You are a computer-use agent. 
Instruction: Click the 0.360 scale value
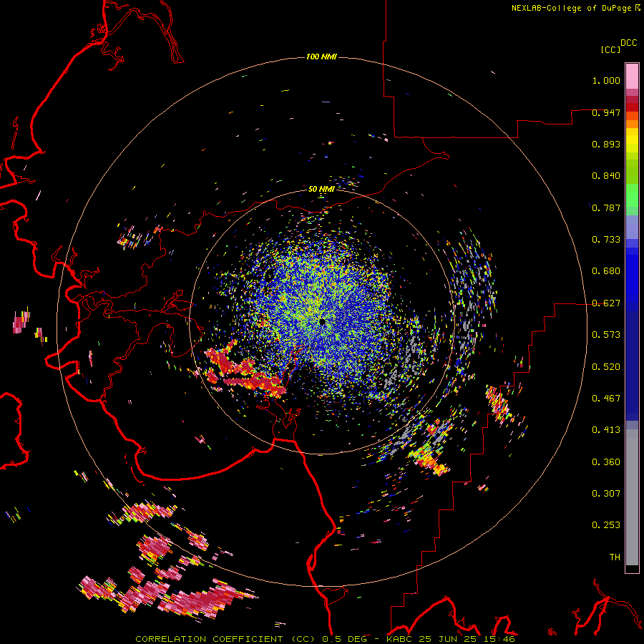click(x=606, y=462)
